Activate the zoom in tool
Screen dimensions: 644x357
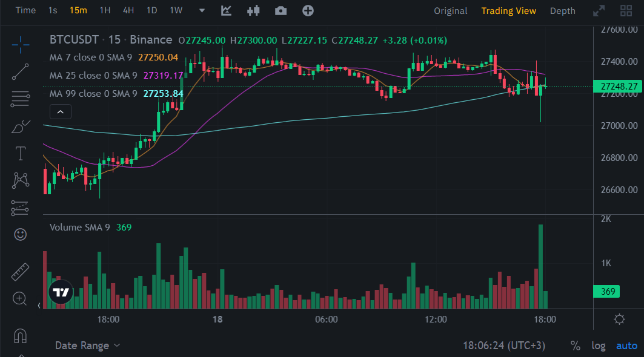[20, 299]
